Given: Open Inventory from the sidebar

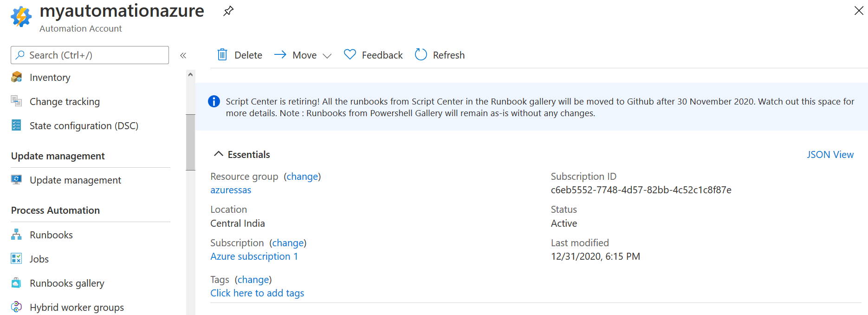Looking at the screenshot, I should [x=50, y=78].
